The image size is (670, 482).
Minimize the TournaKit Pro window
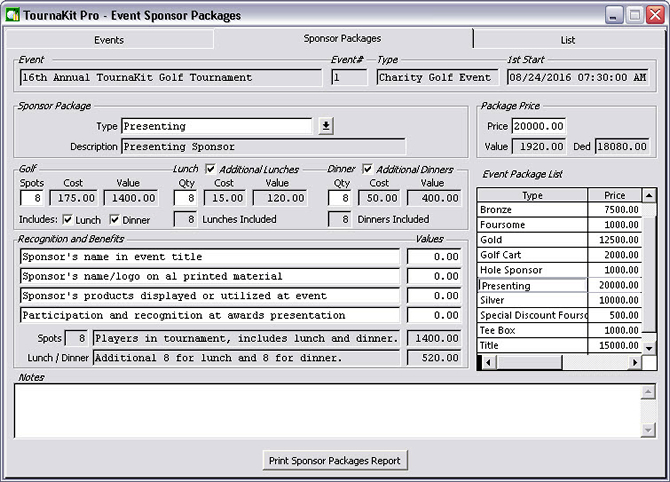point(613,15)
